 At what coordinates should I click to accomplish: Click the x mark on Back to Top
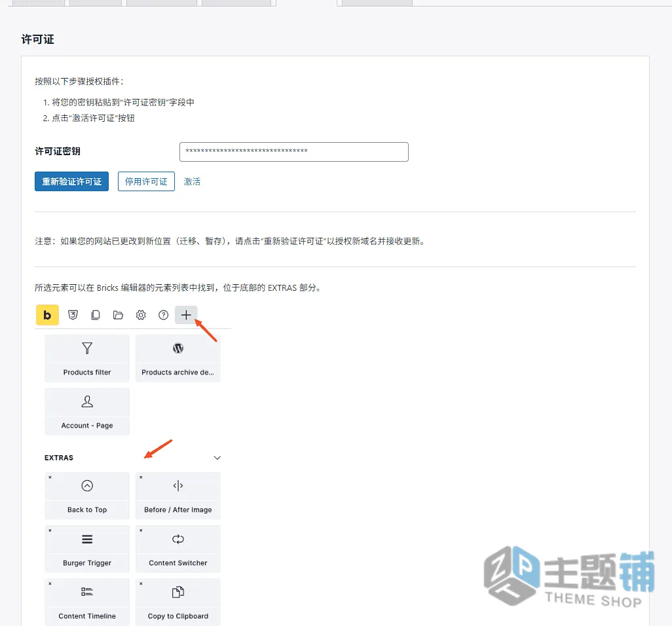(50, 477)
